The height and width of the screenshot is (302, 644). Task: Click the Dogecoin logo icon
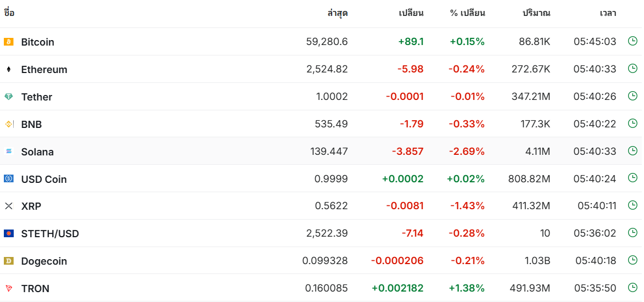point(8,261)
